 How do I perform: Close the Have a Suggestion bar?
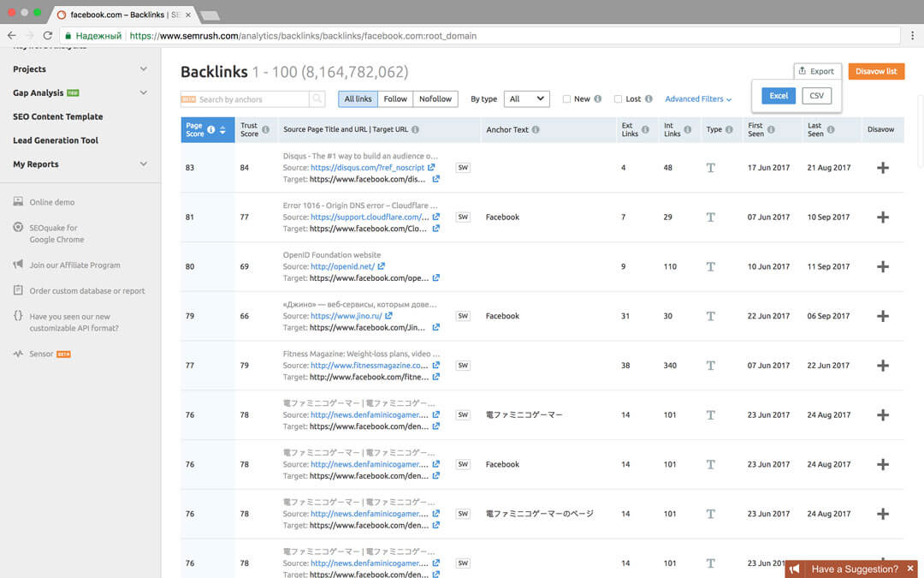pos(910,569)
